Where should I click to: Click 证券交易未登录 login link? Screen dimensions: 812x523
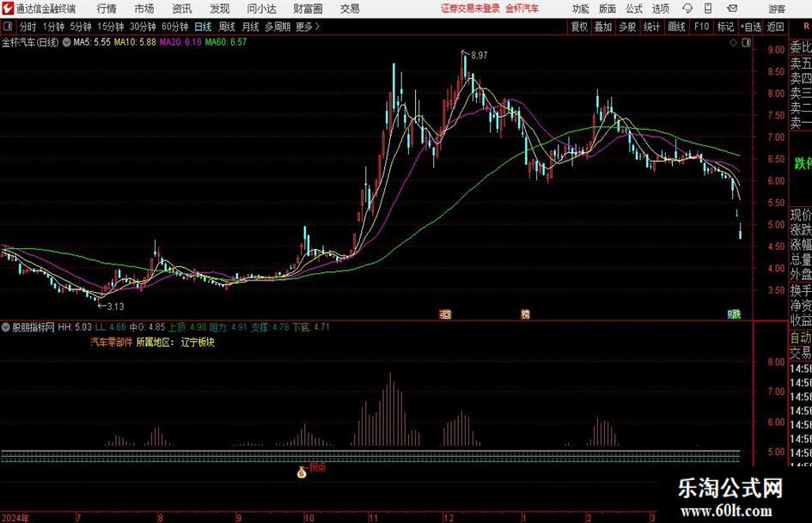470,9
